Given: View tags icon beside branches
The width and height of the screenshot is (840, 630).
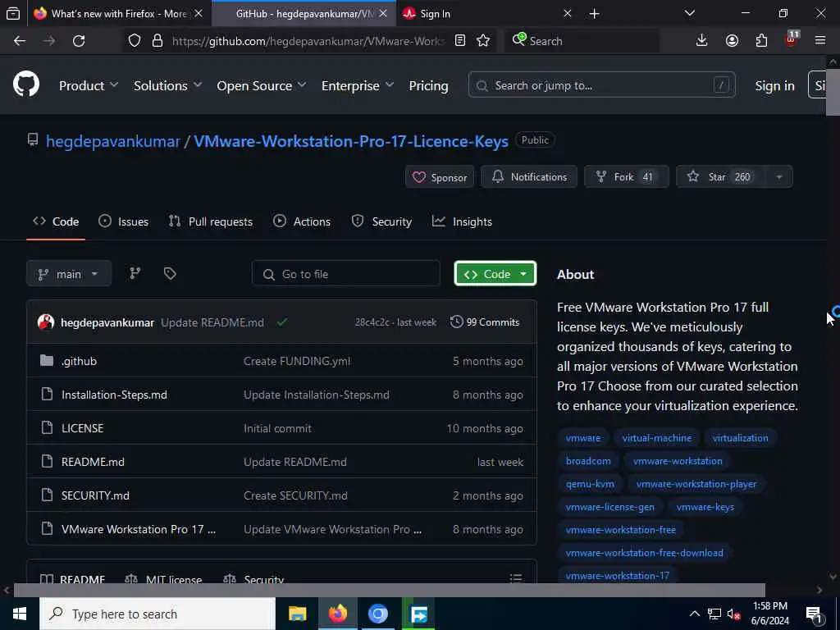Looking at the screenshot, I should click(x=170, y=274).
